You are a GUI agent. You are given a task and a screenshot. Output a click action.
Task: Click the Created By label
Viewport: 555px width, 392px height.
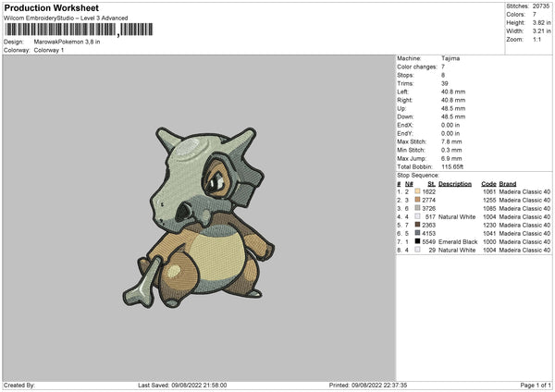click(x=19, y=386)
